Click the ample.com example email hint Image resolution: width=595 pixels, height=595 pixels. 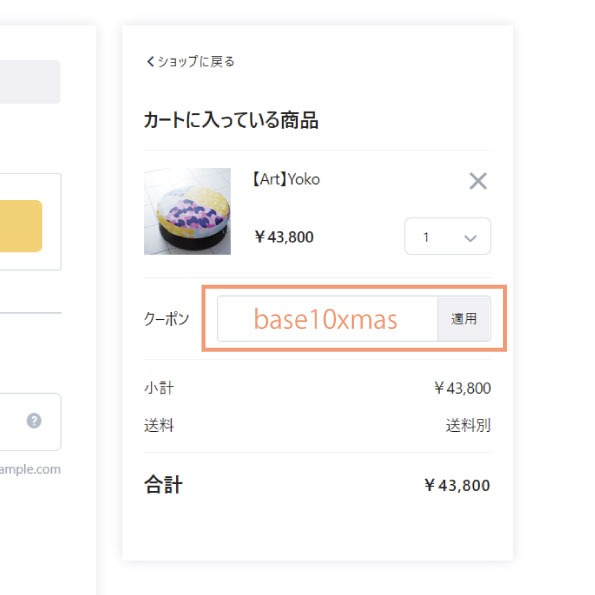pyautogui.click(x=30, y=469)
